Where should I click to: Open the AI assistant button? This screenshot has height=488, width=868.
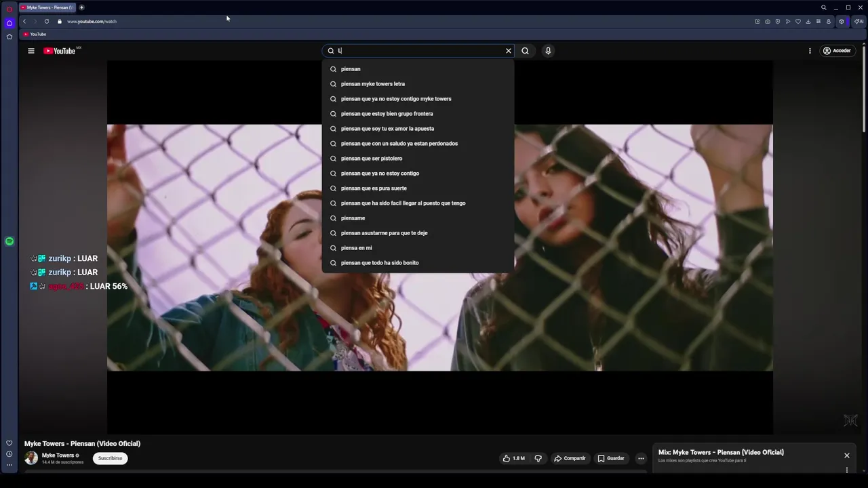(859, 21)
